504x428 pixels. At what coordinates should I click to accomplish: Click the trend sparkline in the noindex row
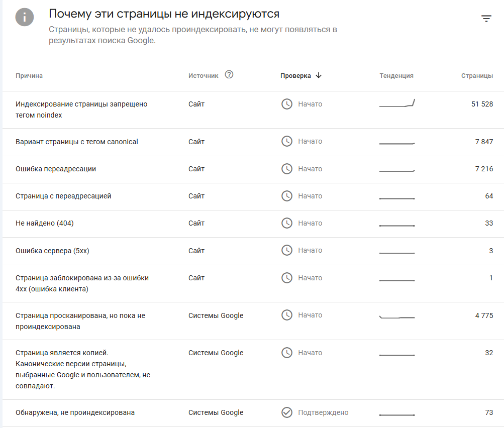(x=397, y=103)
